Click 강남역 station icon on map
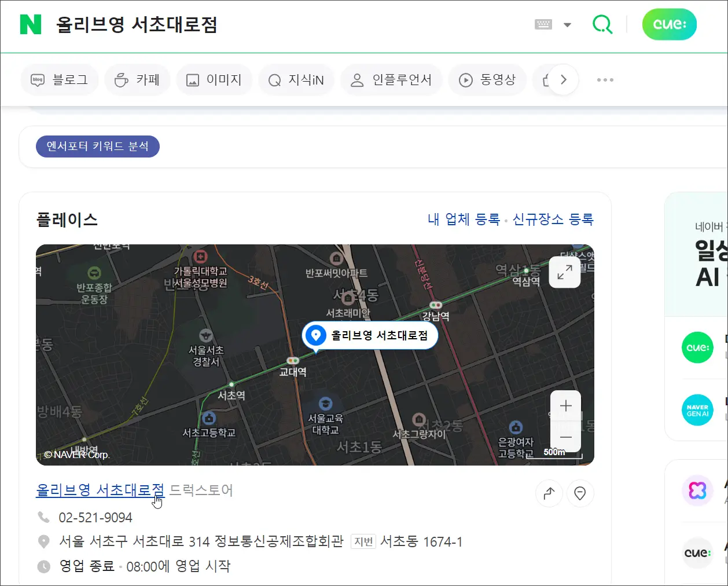This screenshot has width=728, height=586. click(x=436, y=305)
